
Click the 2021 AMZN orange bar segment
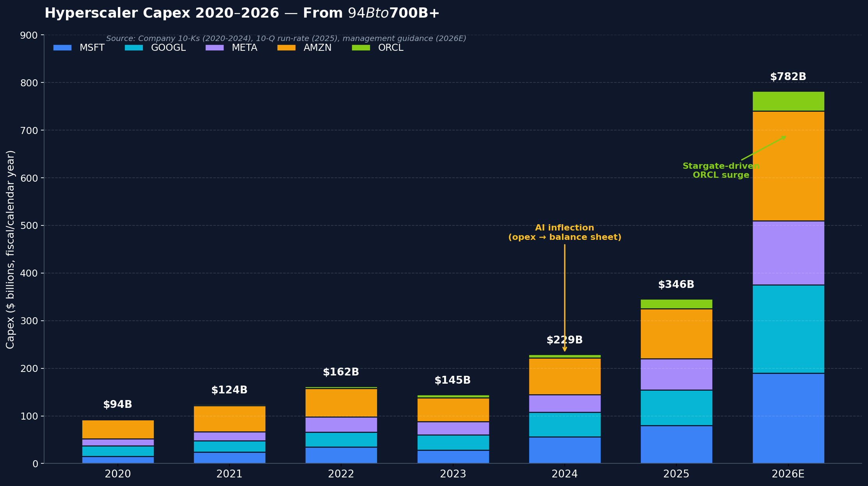coord(229,419)
